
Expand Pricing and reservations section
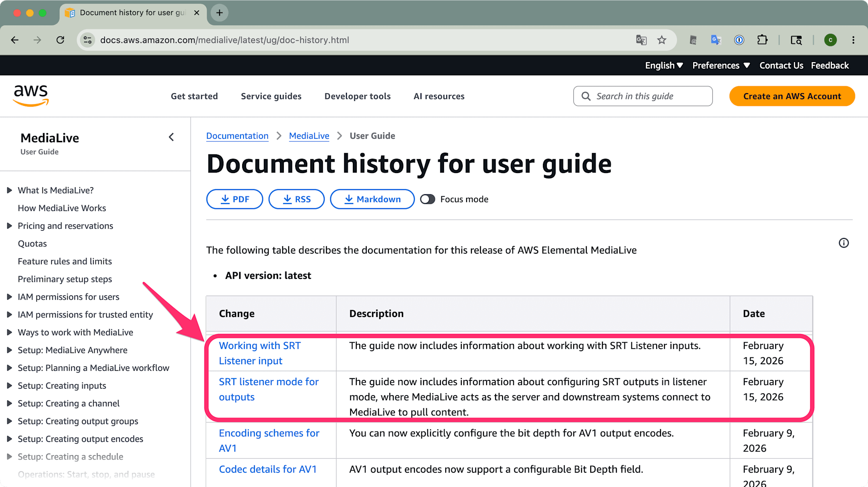pos(9,226)
